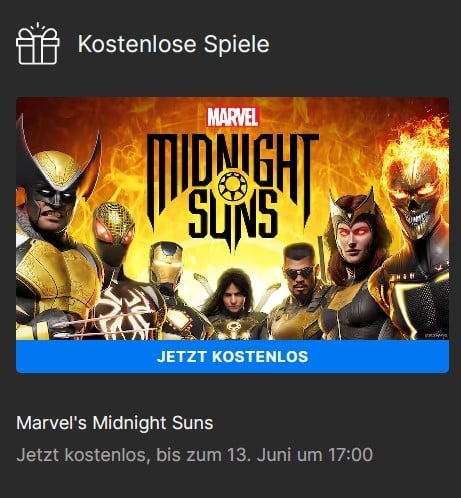
Task: Click the Midnight Suns title logo
Action: tap(232, 190)
